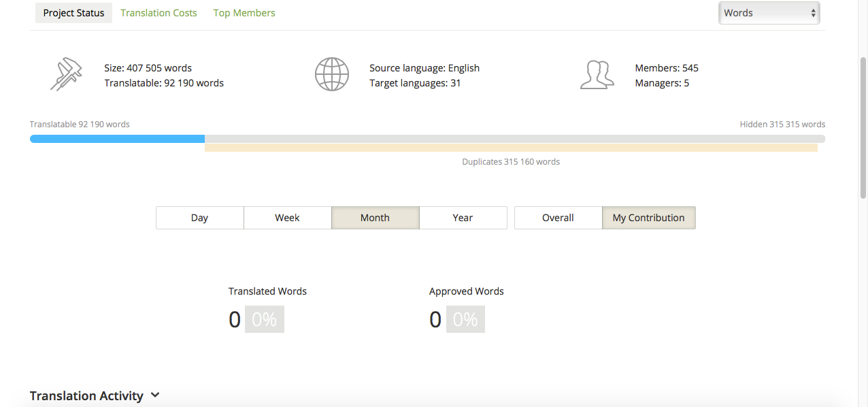
Task: Select the Month period button
Action: click(375, 218)
